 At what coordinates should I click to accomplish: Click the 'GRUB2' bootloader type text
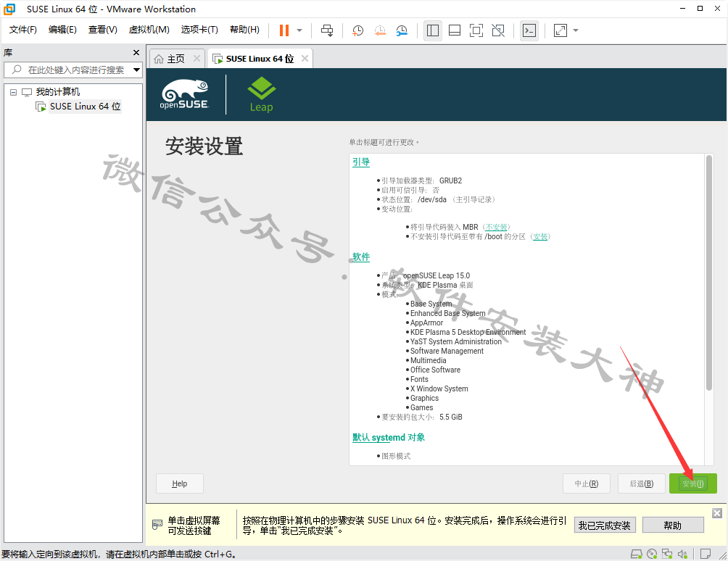coord(450,180)
